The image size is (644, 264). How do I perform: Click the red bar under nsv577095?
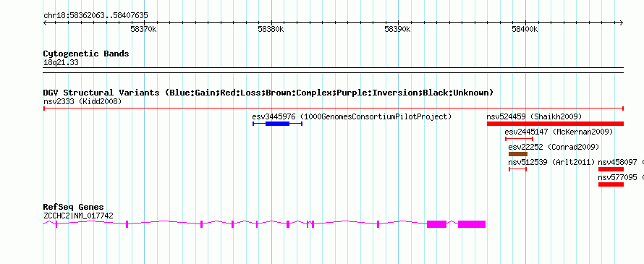click(x=611, y=184)
